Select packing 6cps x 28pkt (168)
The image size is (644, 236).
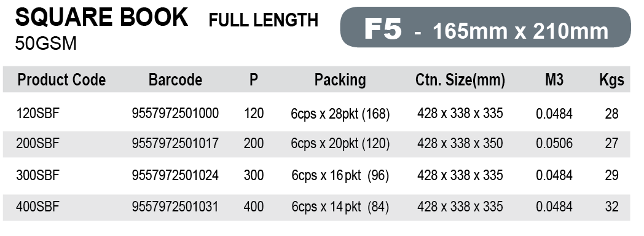(x=340, y=113)
